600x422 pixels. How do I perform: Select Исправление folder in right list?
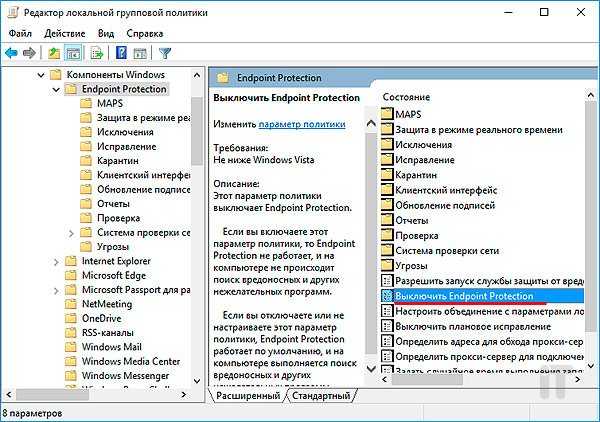[x=418, y=160]
